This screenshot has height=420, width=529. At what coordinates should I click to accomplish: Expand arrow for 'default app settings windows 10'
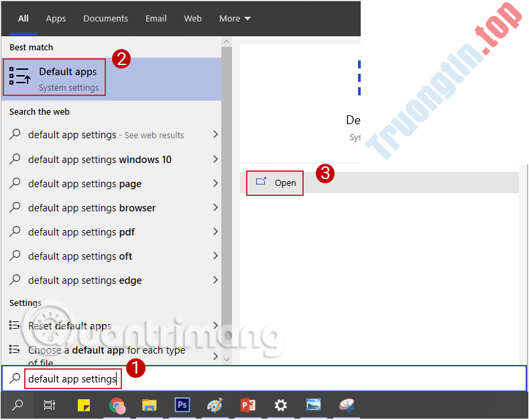click(x=215, y=159)
